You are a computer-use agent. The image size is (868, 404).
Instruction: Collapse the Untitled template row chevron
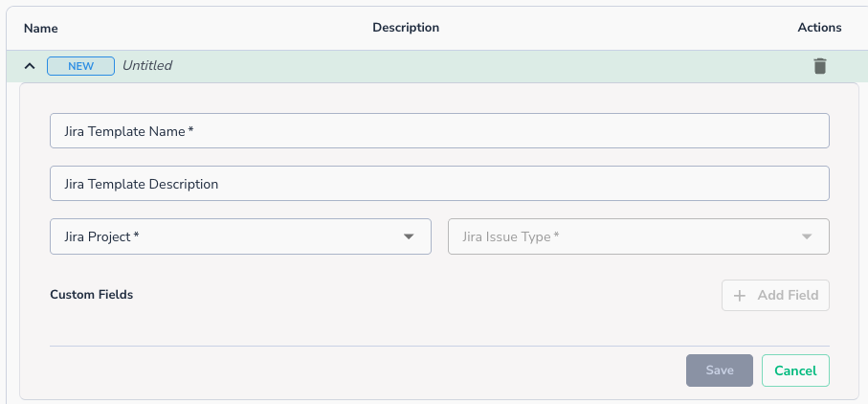pyautogui.click(x=30, y=66)
